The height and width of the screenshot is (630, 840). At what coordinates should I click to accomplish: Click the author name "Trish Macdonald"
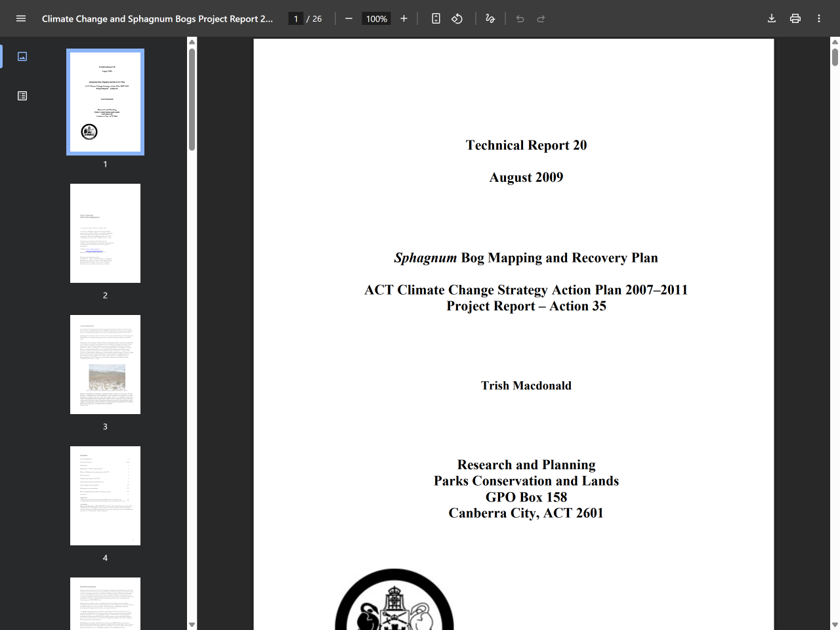tap(526, 385)
